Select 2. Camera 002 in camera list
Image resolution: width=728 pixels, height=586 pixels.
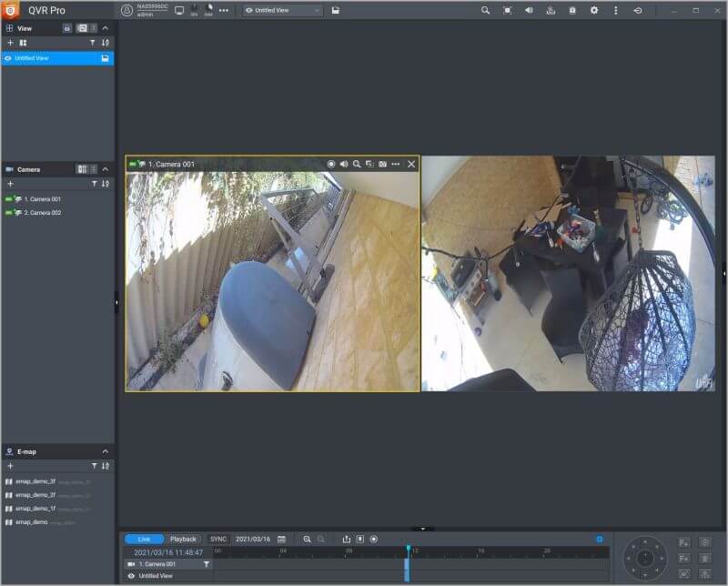click(42, 213)
